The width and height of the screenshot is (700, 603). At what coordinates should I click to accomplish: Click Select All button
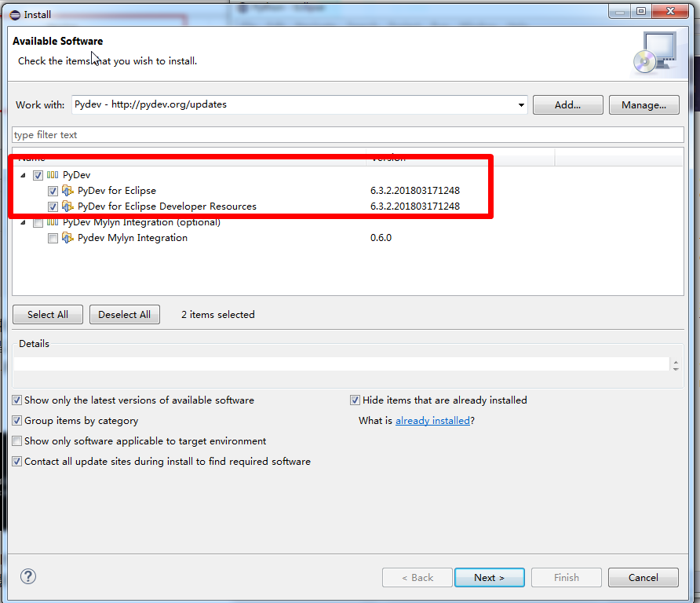[x=48, y=314]
